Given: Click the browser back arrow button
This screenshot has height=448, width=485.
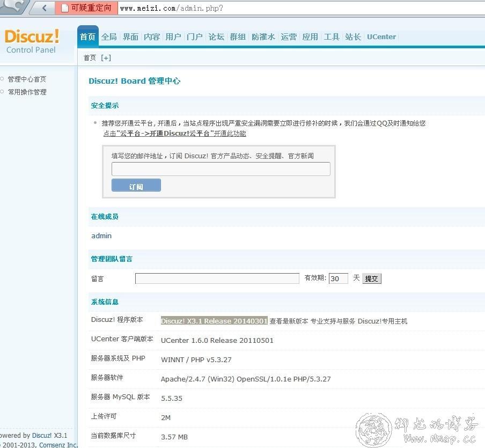Looking at the screenshot, I should click(44, 8).
